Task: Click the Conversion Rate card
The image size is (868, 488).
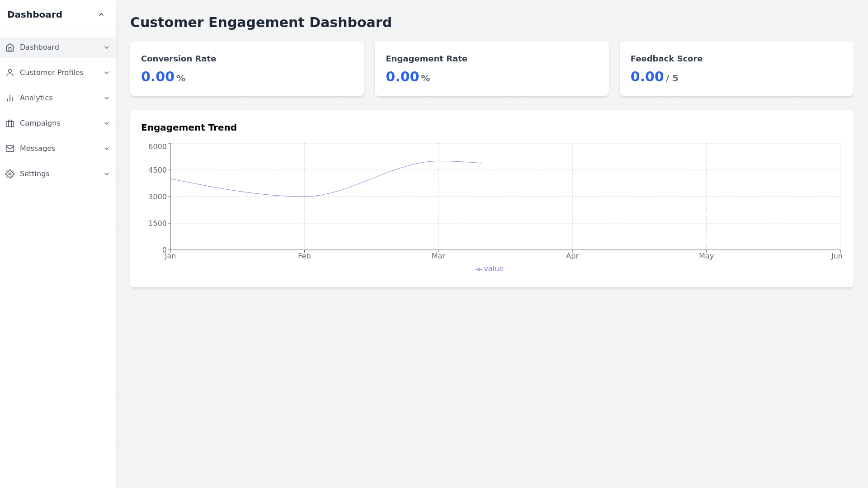Action: tap(247, 69)
